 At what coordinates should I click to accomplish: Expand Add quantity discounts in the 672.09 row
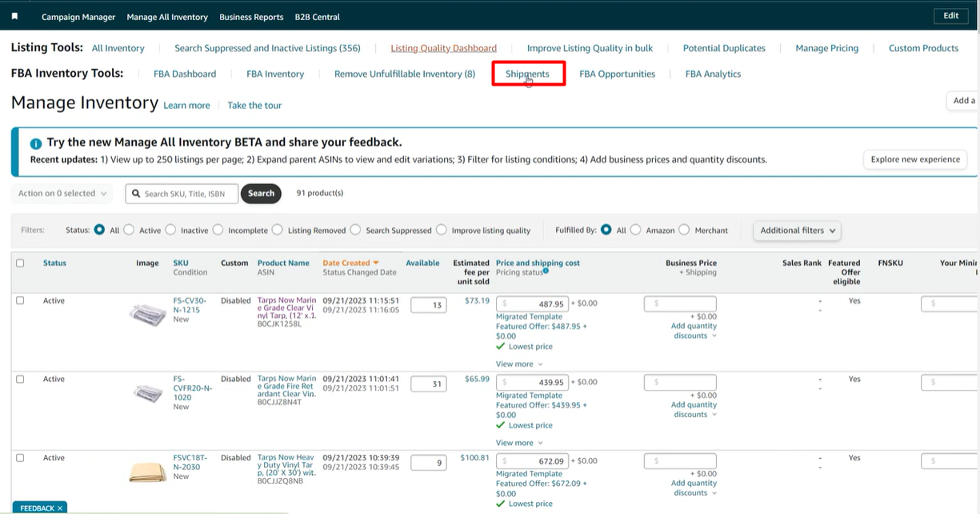click(694, 488)
